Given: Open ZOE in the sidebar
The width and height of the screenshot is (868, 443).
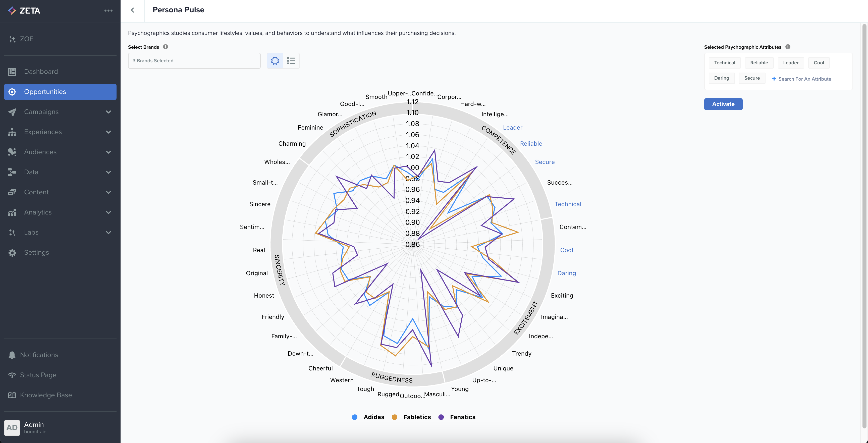Looking at the screenshot, I should click(27, 39).
